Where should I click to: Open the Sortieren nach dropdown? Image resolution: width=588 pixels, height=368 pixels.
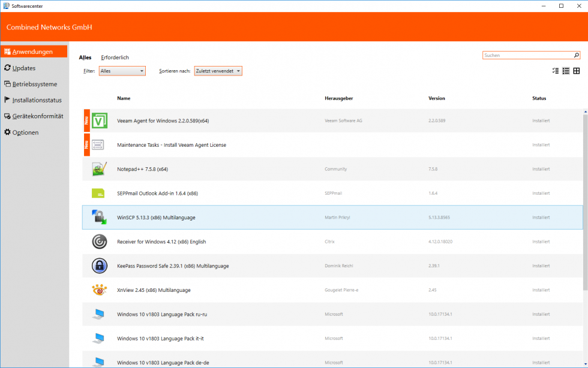tap(218, 71)
